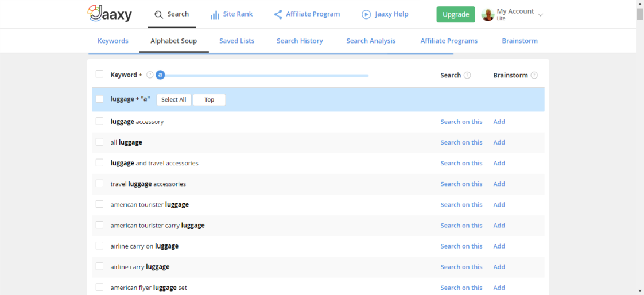Screen dimensions: 644x295
Task: Expand the My Account dropdown chevron
Action: (x=541, y=15)
